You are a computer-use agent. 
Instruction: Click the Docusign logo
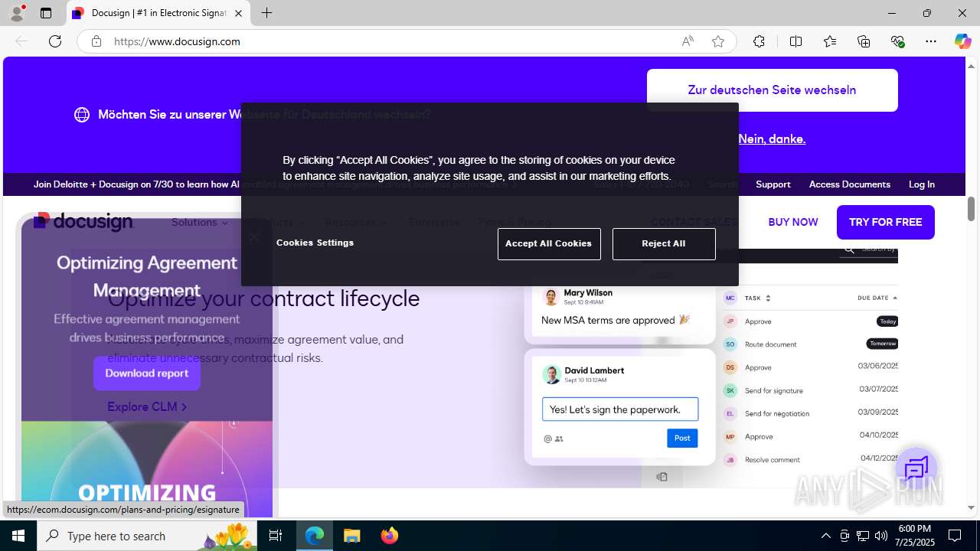coord(83,222)
